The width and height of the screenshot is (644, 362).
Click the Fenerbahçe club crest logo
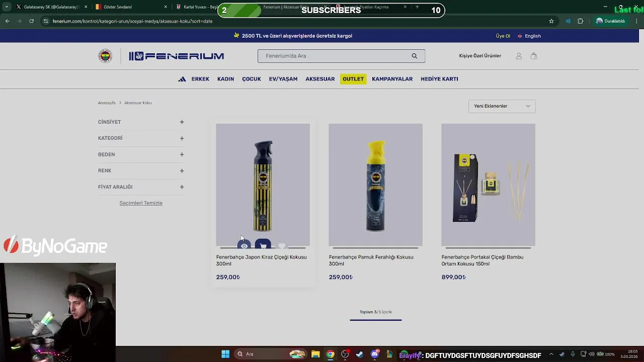(x=105, y=56)
